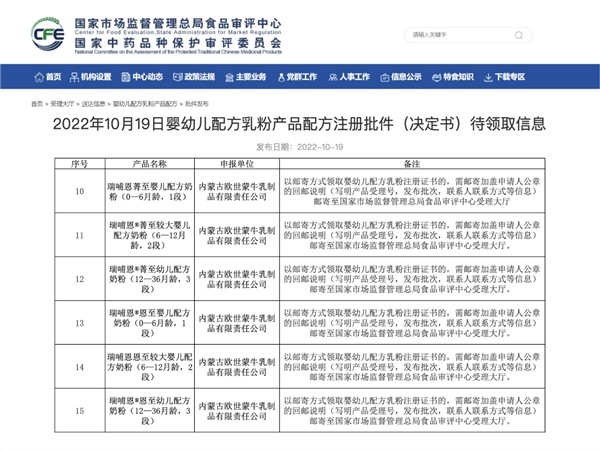Click the 序号 column header
600x450 pixels.
pyautogui.click(x=80, y=164)
